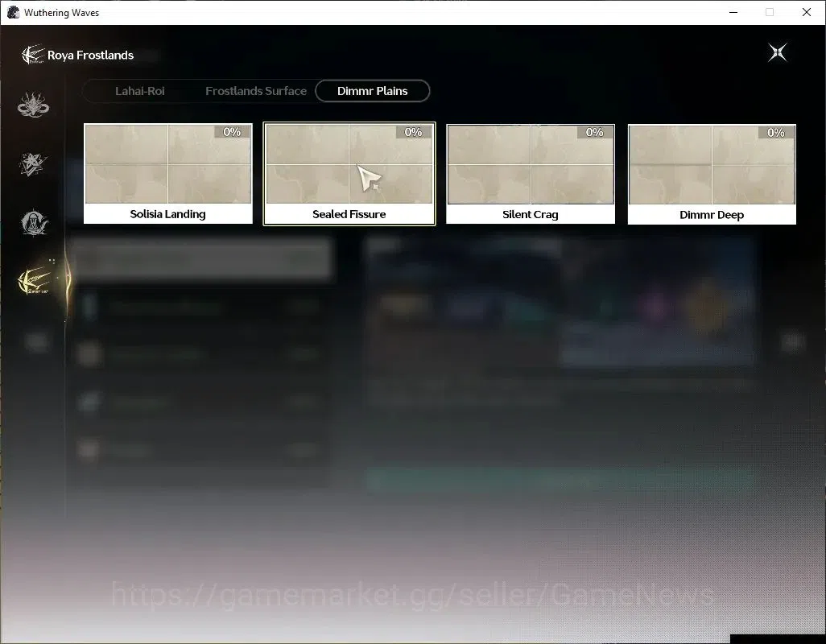Viewport: 826px width, 644px height.
Task: Click the Roya Frostlands header emblem icon
Action: 33,55
